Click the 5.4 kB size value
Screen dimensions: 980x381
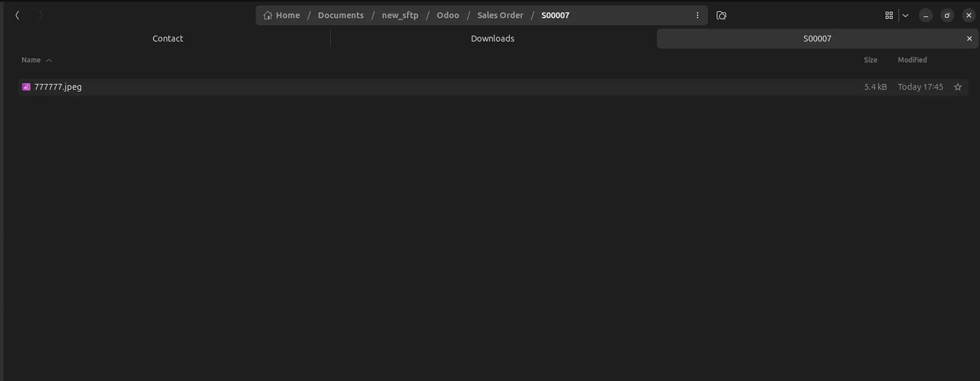click(x=875, y=87)
